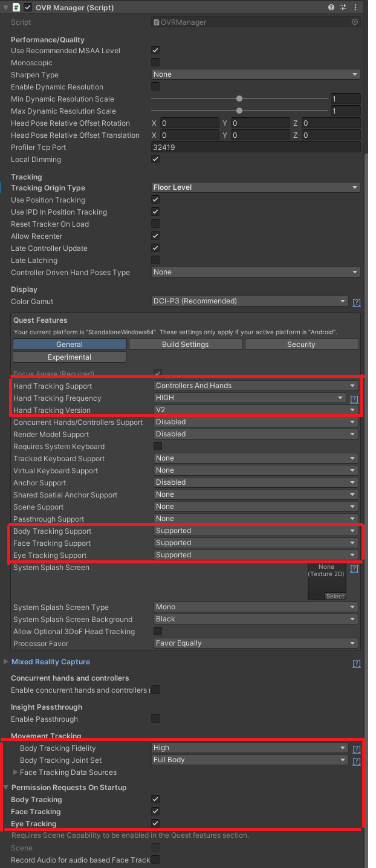Image resolution: width=376 pixels, height=868 pixels.
Task: Enable Passthrough checkbox
Action: (x=155, y=719)
